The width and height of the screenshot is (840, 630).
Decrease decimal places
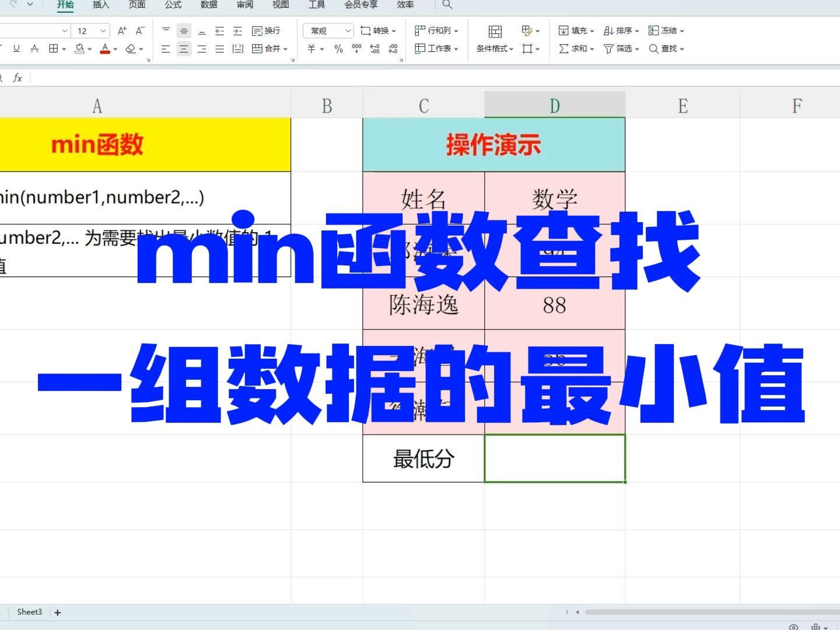393,48
